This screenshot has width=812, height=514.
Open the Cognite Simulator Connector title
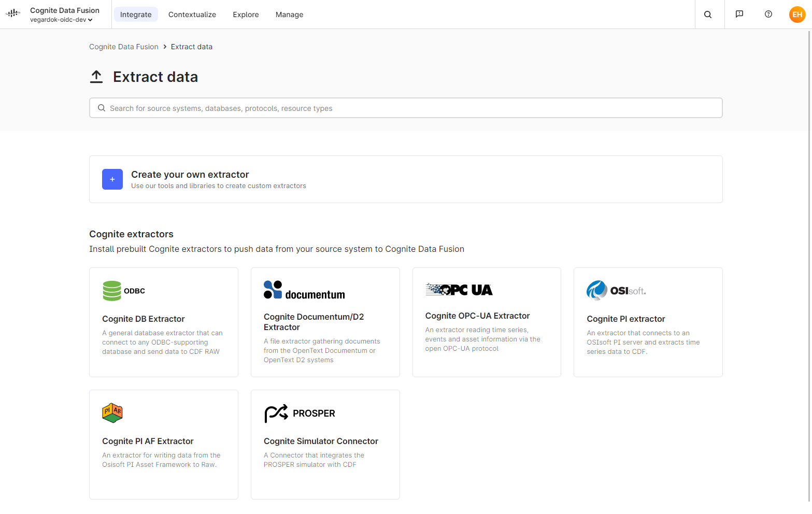(x=321, y=441)
